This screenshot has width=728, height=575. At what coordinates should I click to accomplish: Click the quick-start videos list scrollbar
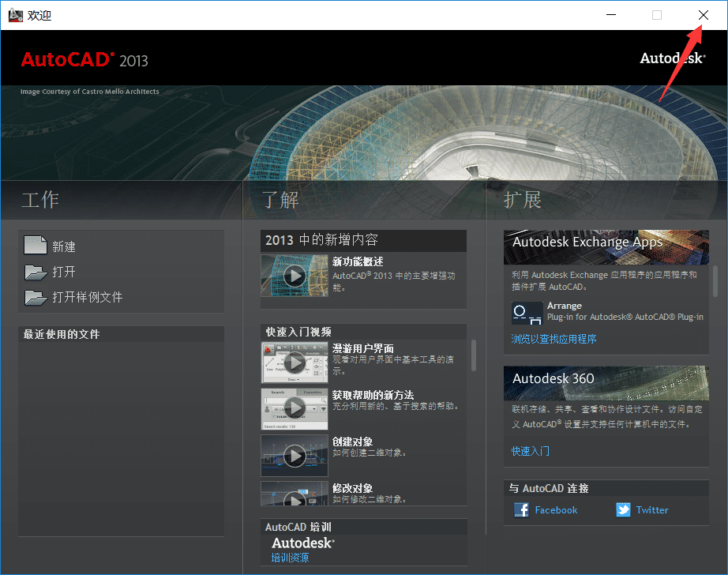474,355
